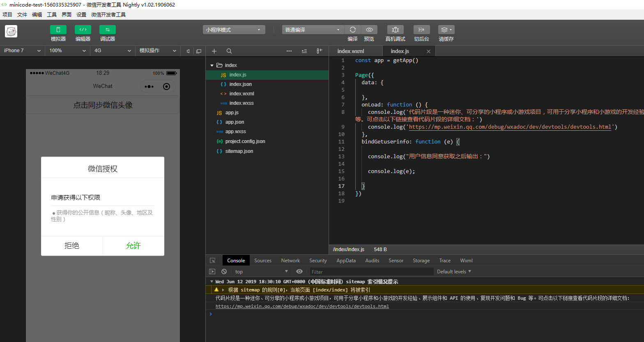This screenshot has width=644, height=342.
Task: Switch to the Sources tab
Action: pyautogui.click(x=263, y=261)
